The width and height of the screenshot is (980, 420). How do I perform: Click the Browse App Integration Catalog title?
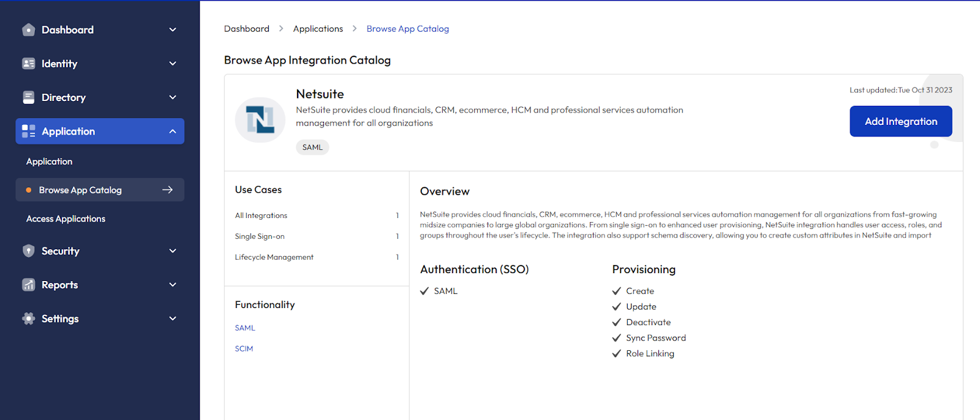pyautogui.click(x=307, y=60)
